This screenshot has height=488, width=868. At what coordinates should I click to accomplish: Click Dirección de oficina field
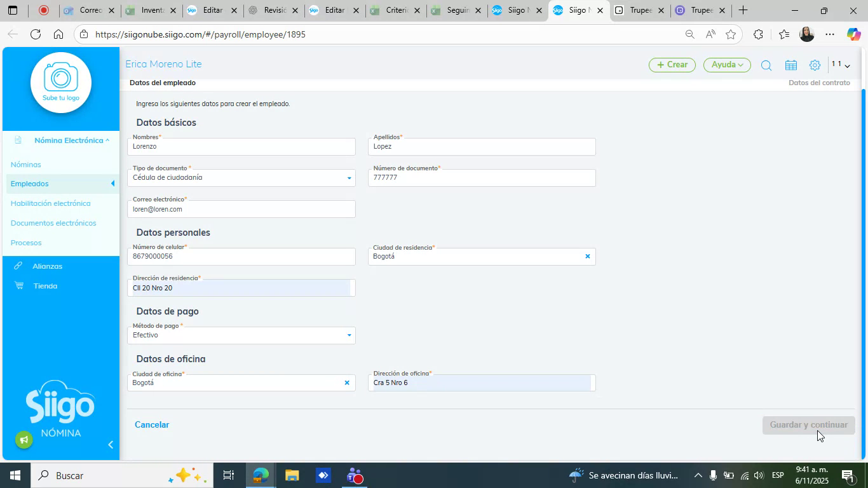point(482,383)
